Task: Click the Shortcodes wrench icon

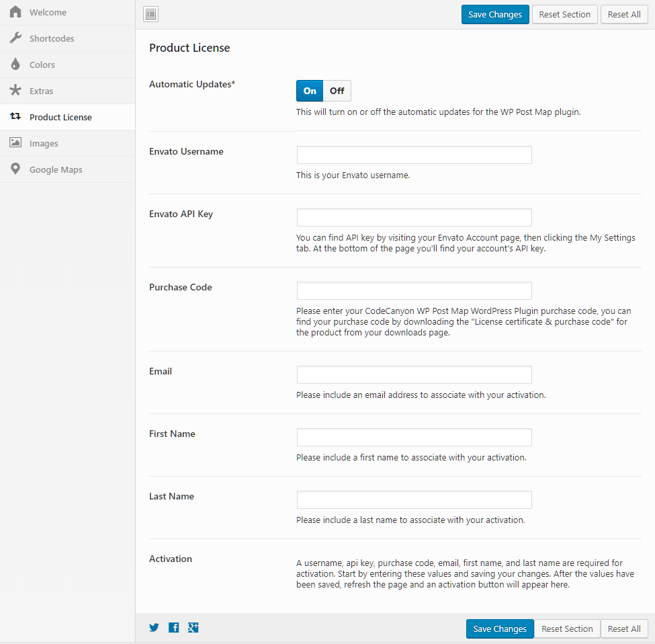Action: [15, 38]
